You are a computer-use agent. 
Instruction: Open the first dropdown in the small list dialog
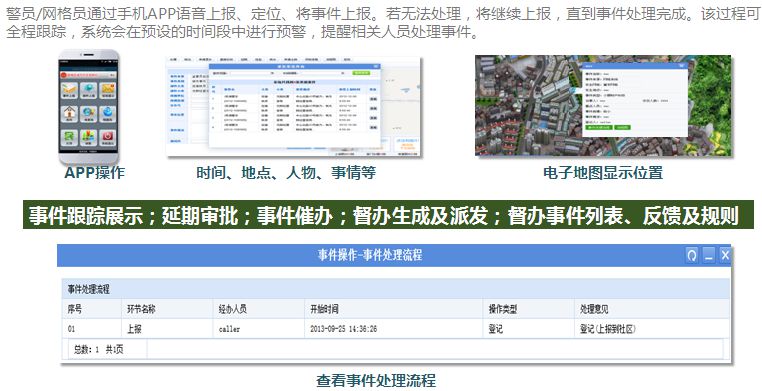[253, 73]
